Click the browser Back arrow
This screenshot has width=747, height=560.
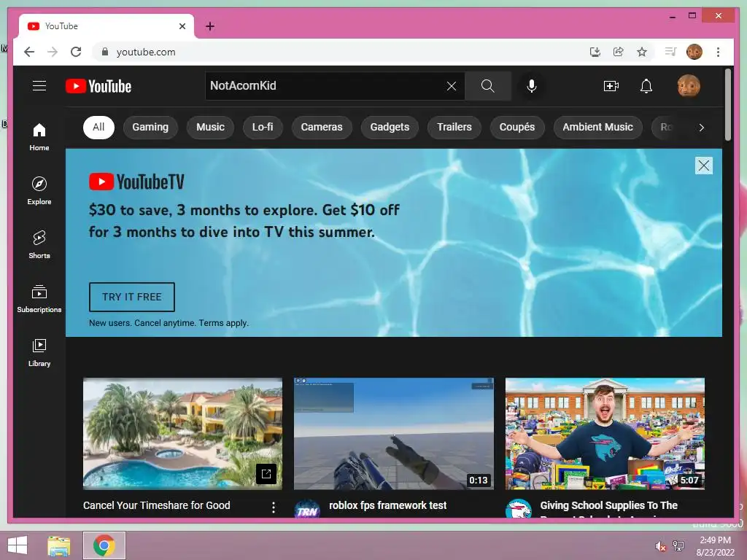pos(29,52)
